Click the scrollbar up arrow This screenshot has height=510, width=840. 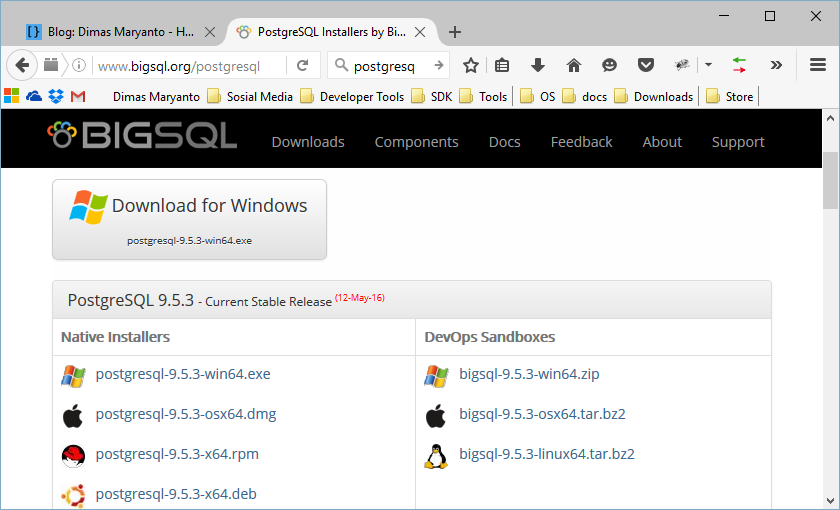tap(830, 117)
